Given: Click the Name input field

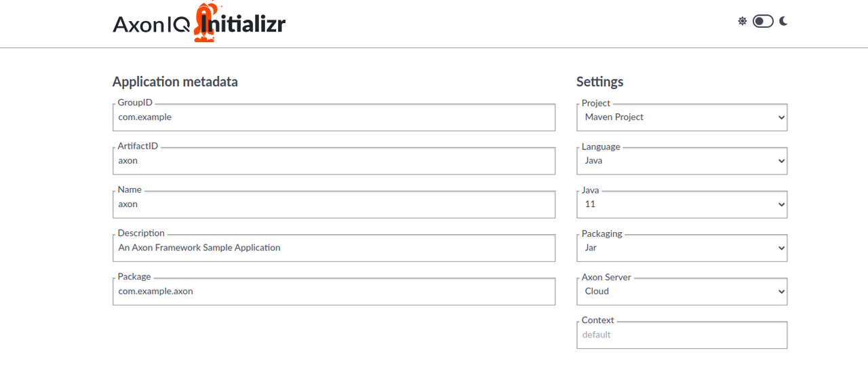Looking at the screenshot, I should 334,204.
